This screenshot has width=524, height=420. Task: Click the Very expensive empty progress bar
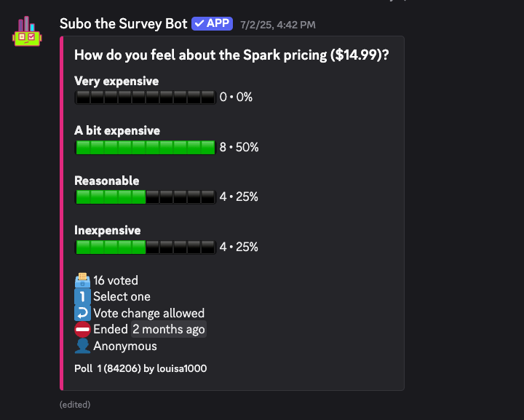pyautogui.click(x=146, y=98)
